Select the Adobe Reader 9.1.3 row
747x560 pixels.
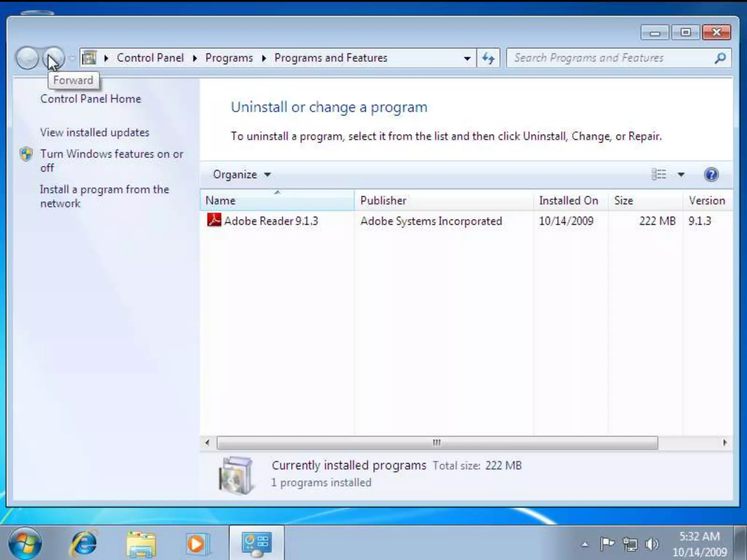466,221
